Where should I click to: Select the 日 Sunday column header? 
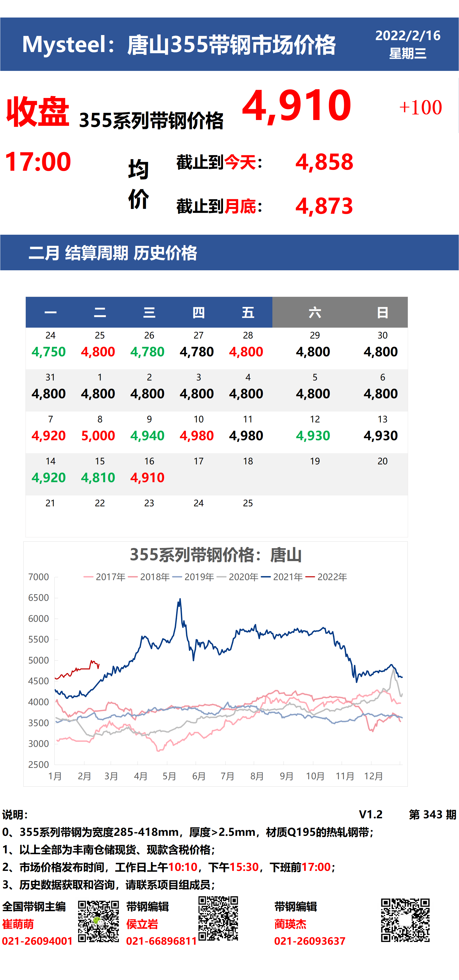pyautogui.click(x=382, y=312)
